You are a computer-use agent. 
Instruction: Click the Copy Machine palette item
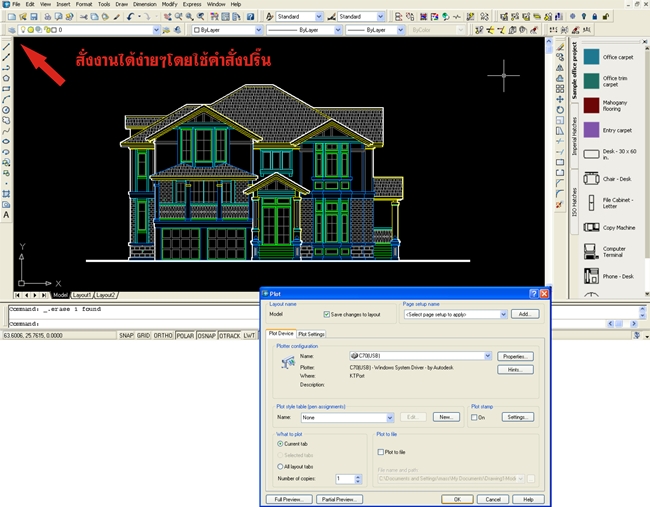tap(609, 228)
